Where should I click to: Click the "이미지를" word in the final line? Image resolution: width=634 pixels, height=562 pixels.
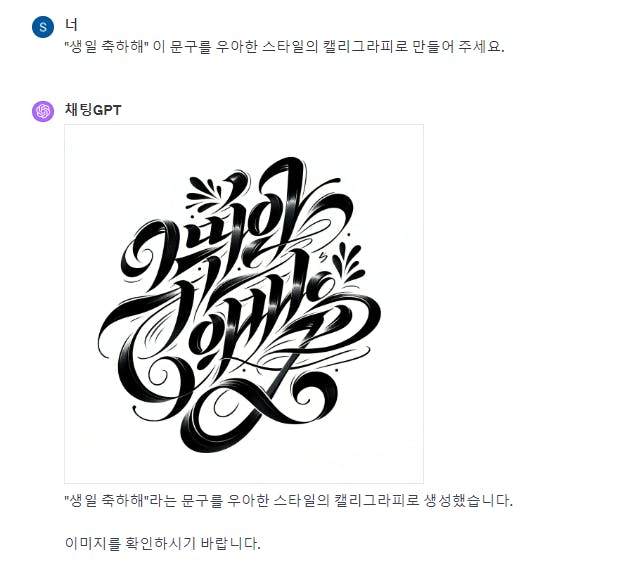click(x=93, y=543)
